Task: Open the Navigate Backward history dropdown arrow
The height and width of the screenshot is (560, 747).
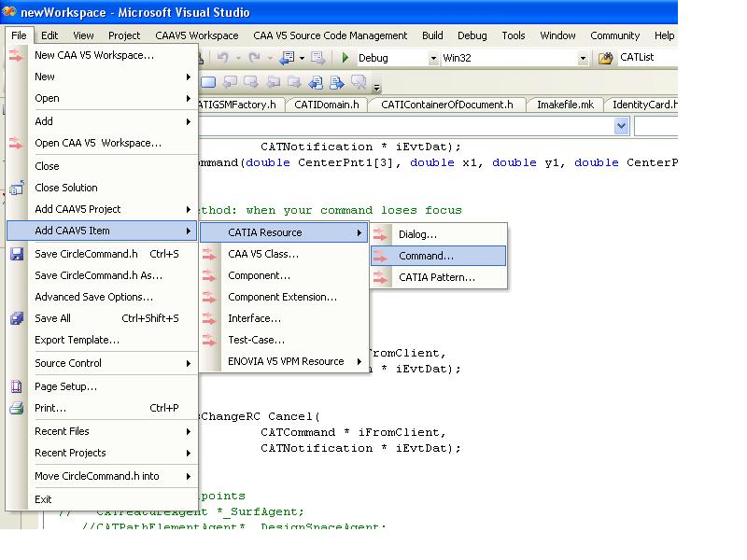Action: click(302, 58)
